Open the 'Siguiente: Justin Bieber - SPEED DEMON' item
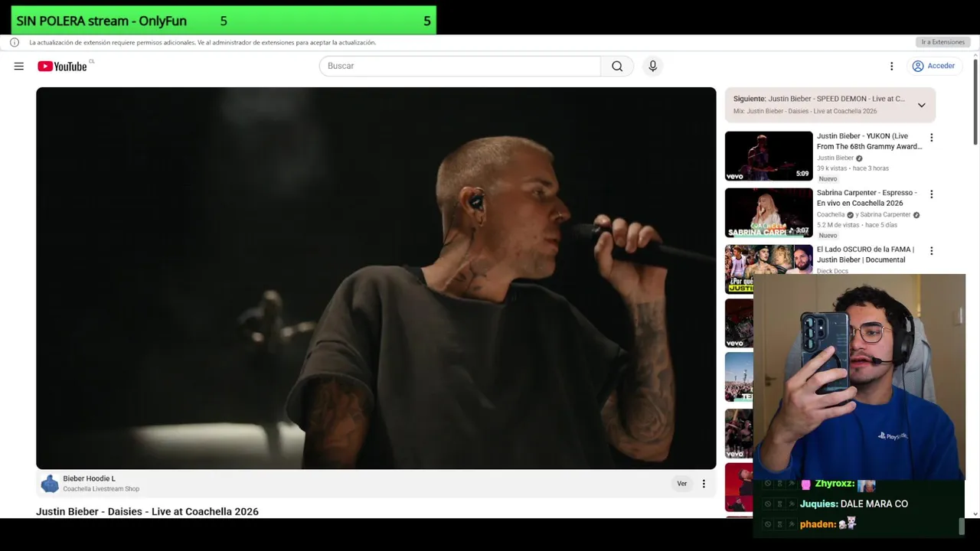 coord(818,99)
